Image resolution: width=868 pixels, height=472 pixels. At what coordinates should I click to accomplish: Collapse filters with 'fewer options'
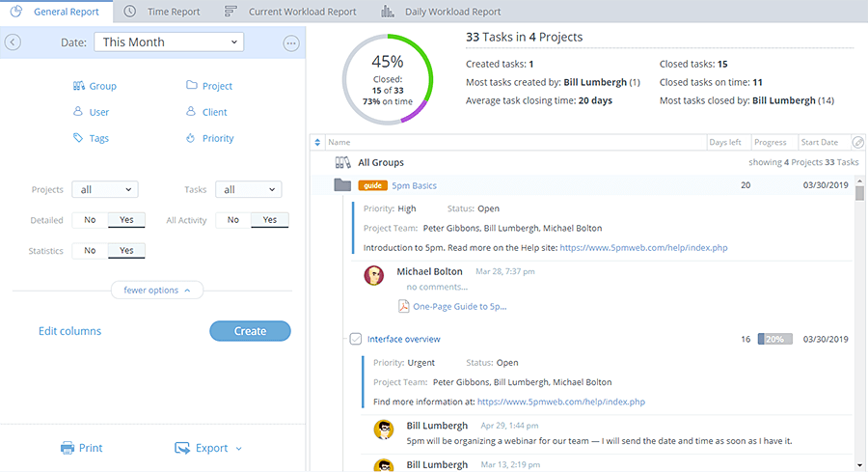pos(157,290)
